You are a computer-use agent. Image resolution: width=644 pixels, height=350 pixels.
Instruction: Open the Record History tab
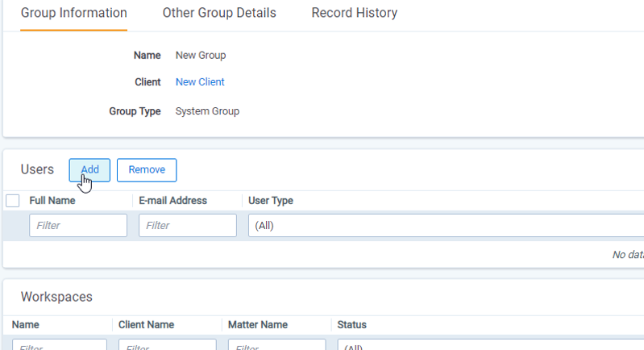(355, 13)
